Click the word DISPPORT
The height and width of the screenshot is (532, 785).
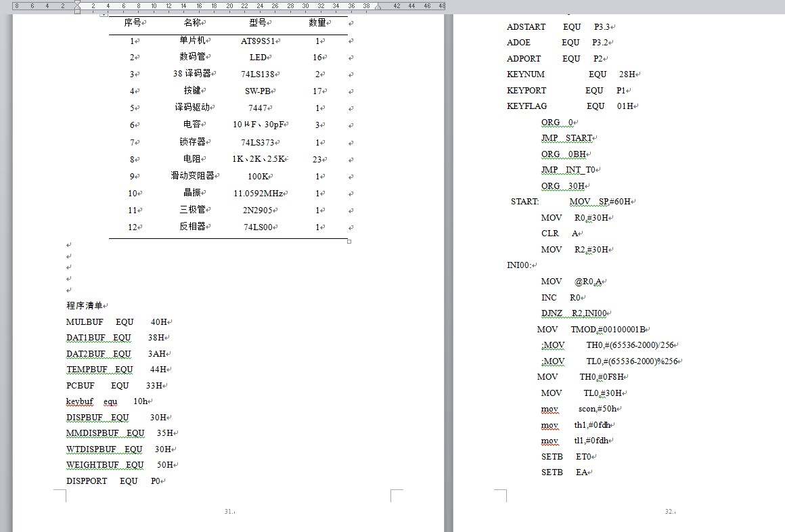point(87,481)
